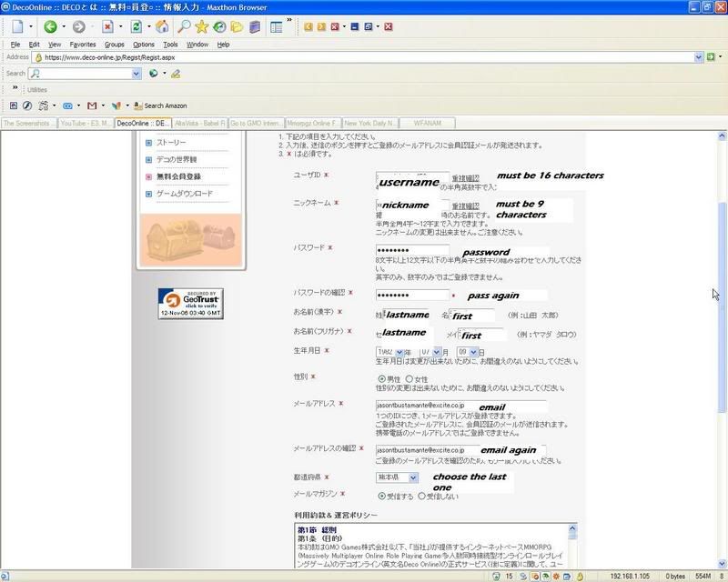The height and width of the screenshot is (582, 728).
Task: Click the New page document icon
Action: pos(17,27)
